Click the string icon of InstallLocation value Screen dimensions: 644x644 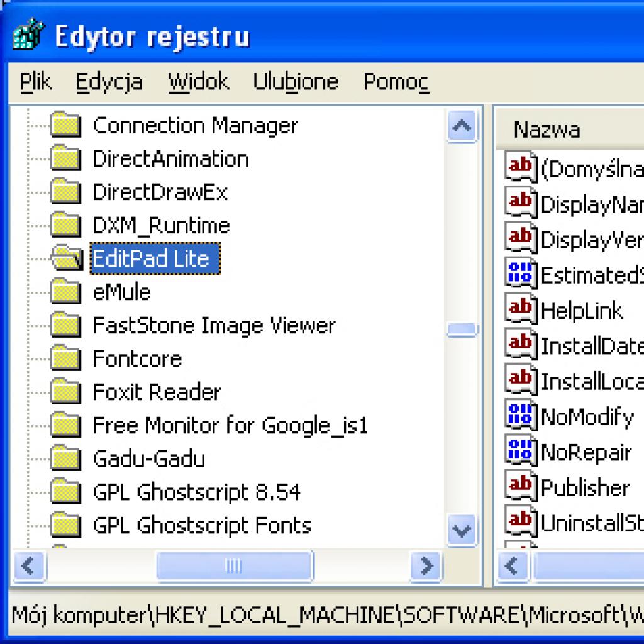(521, 379)
